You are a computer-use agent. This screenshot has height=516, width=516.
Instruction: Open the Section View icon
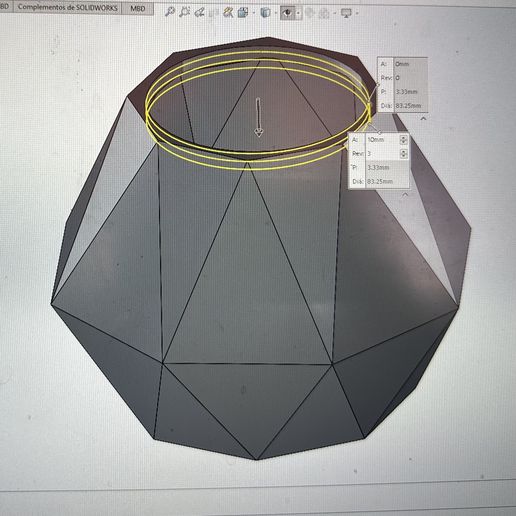tap(214, 13)
